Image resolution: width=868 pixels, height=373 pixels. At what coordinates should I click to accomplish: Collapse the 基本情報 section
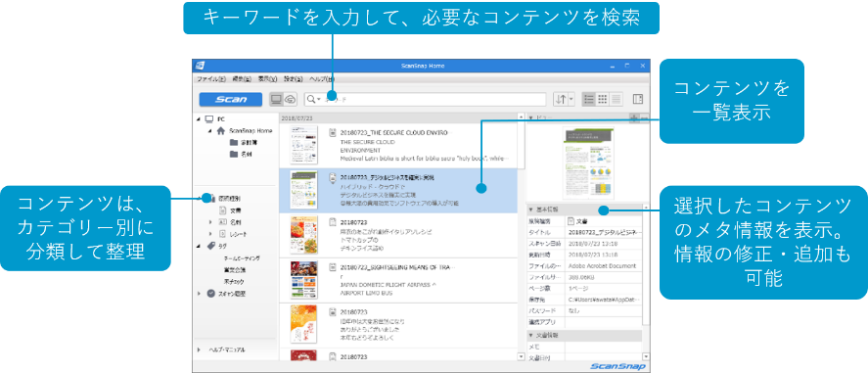click(530, 210)
